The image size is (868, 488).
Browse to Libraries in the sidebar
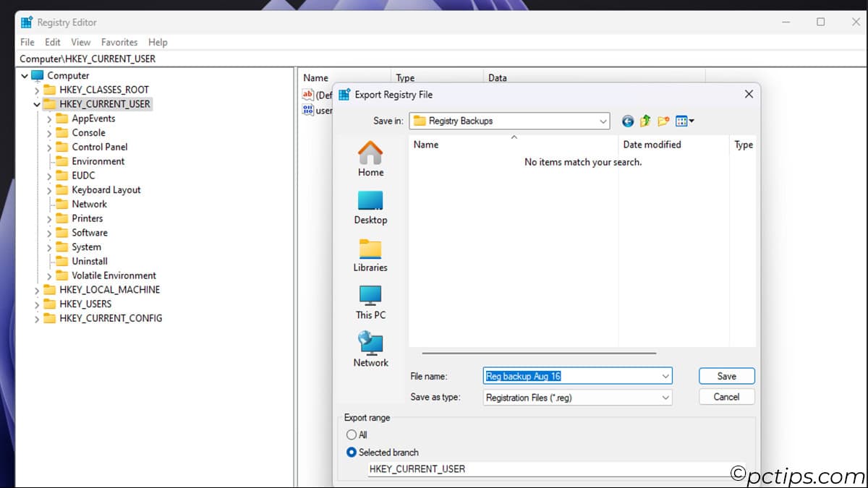pos(370,254)
